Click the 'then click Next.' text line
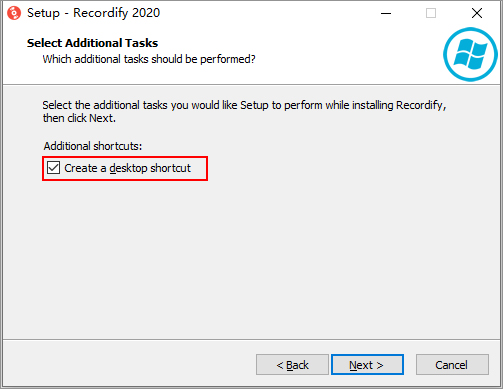The image size is (503, 389). [79, 118]
